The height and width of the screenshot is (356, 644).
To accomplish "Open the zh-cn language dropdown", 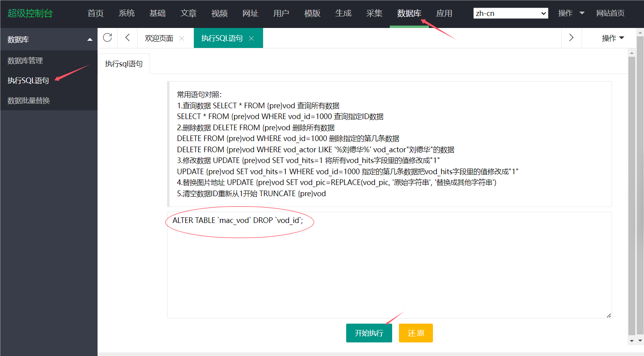I will (510, 13).
